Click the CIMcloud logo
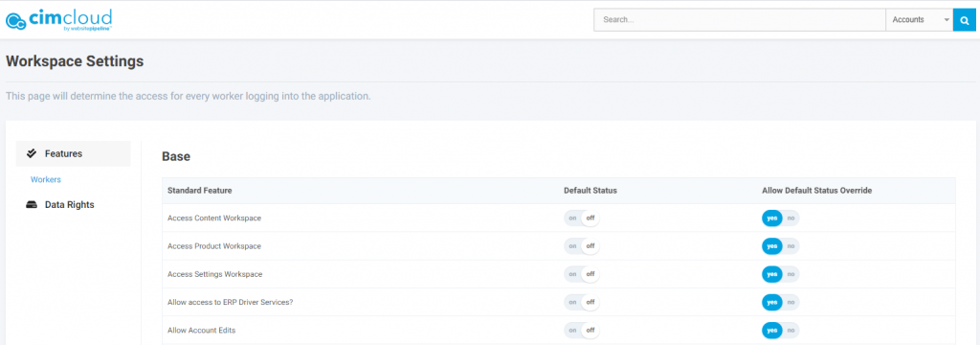Viewport: 980px width, 345px height. click(58, 19)
